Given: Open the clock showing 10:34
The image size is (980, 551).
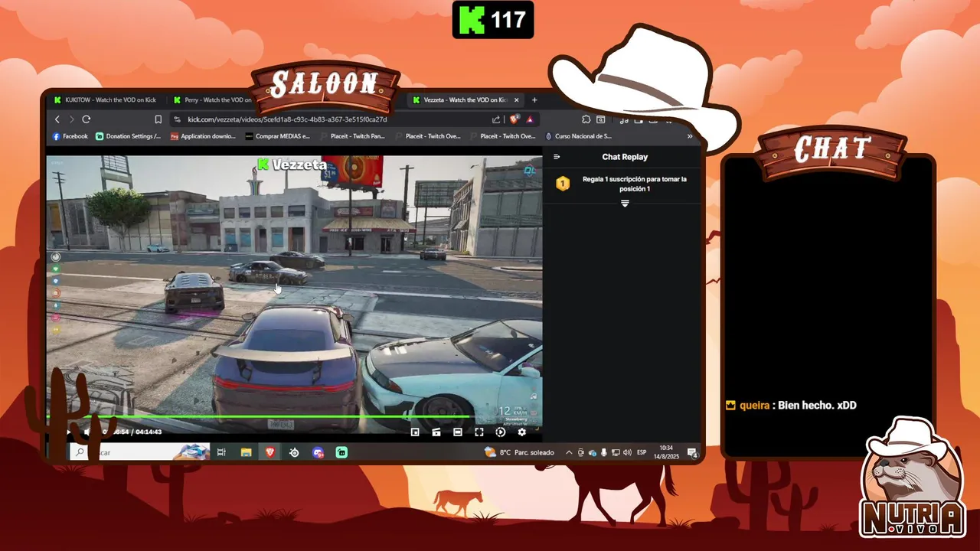Looking at the screenshot, I should click(668, 452).
